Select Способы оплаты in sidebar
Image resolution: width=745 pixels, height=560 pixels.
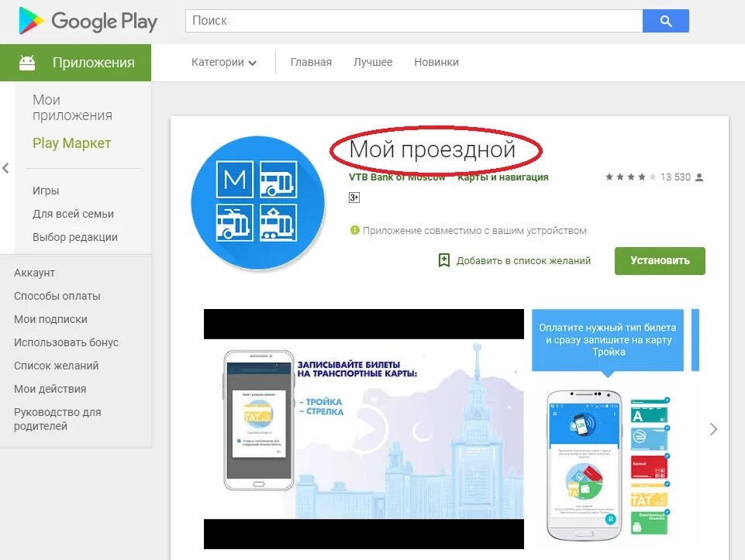(57, 296)
